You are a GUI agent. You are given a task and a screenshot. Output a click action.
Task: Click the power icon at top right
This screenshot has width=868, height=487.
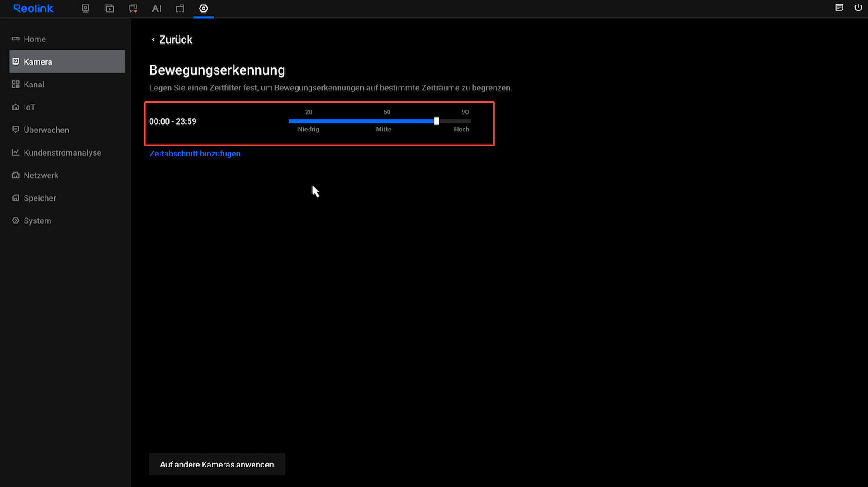(x=858, y=8)
